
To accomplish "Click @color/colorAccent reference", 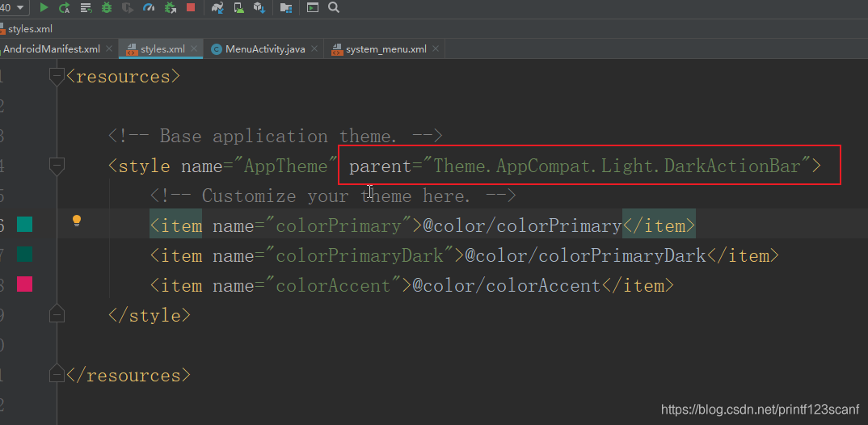I will pyautogui.click(x=507, y=285).
